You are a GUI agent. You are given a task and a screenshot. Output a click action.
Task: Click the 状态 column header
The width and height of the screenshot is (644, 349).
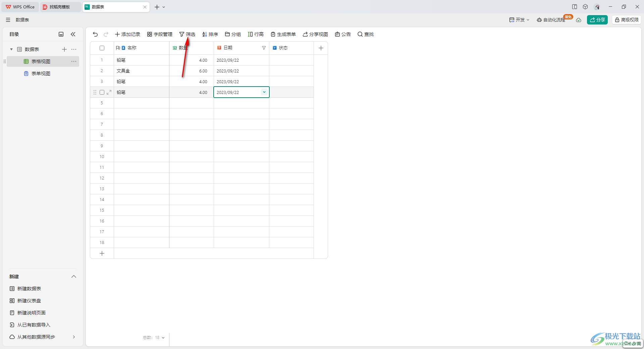291,48
